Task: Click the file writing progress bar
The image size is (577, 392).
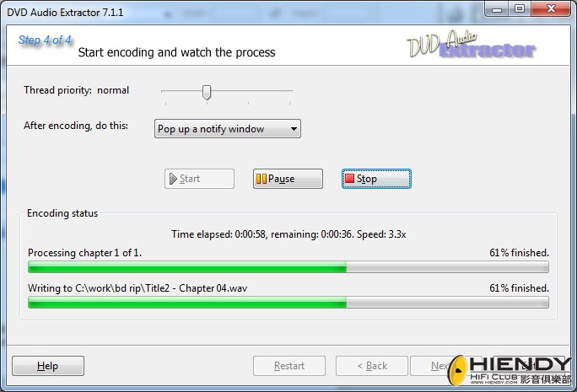Action: [x=288, y=303]
